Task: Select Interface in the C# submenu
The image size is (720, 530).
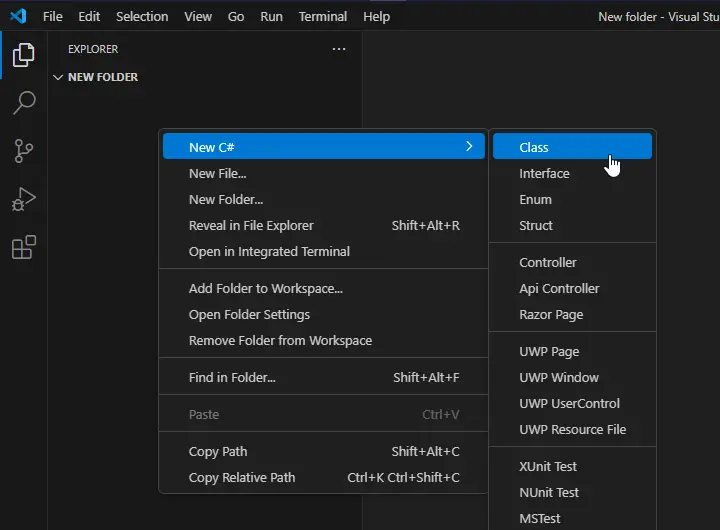Action: point(544,173)
